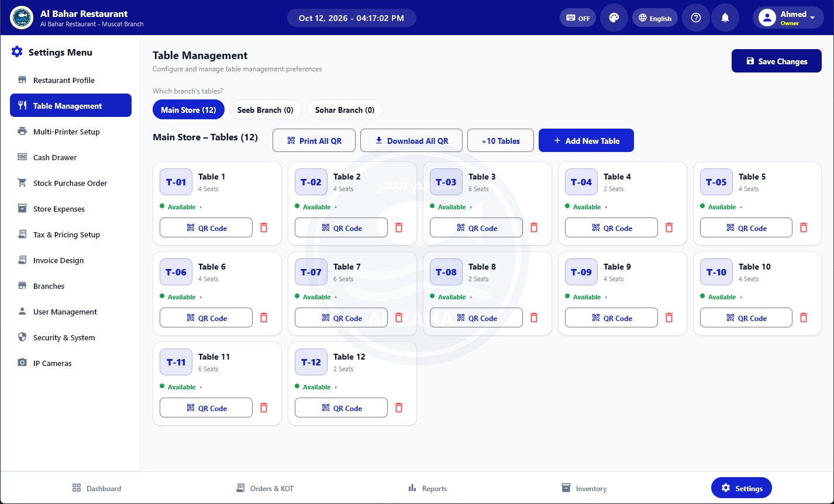Click the trash icon for Table 9

click(669, 317)
